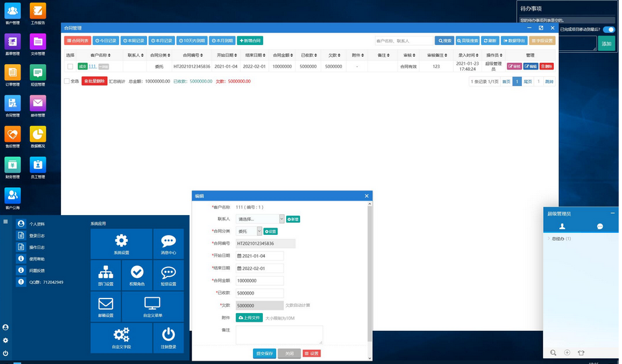Open 部门设置 org chart tile
622x364 pixels.
[x=105, y=275]
